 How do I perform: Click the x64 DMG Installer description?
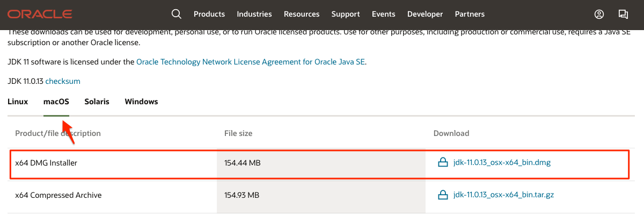click(46, 162)
